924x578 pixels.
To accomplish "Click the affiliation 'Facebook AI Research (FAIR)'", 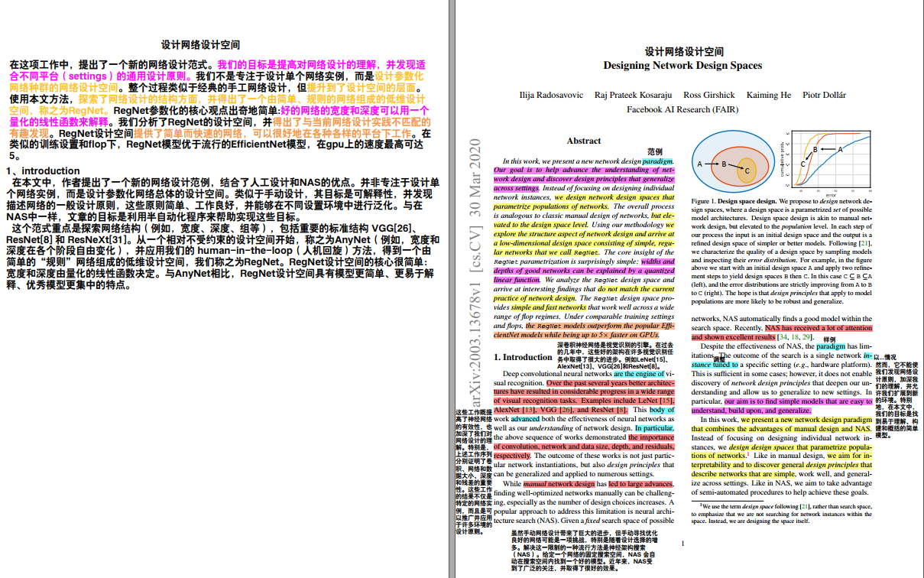I will (682, 109).
